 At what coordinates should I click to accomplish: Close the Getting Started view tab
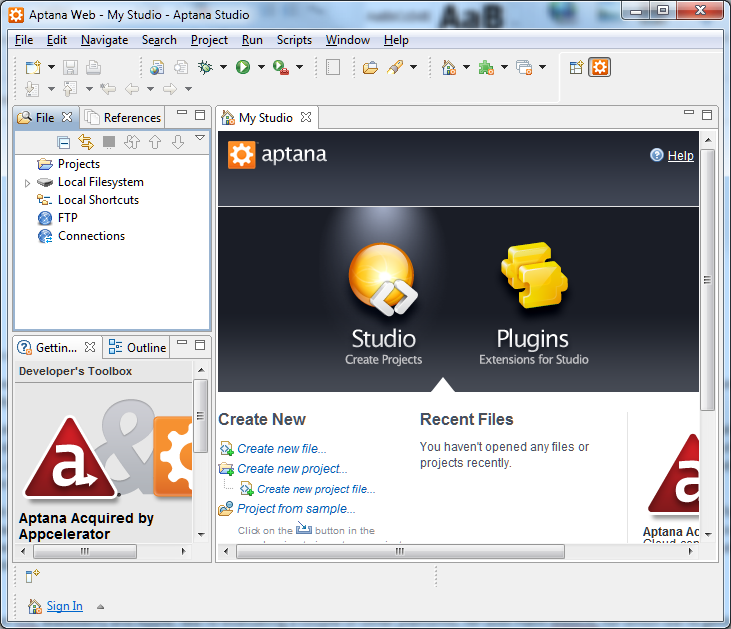coord(90,347)
